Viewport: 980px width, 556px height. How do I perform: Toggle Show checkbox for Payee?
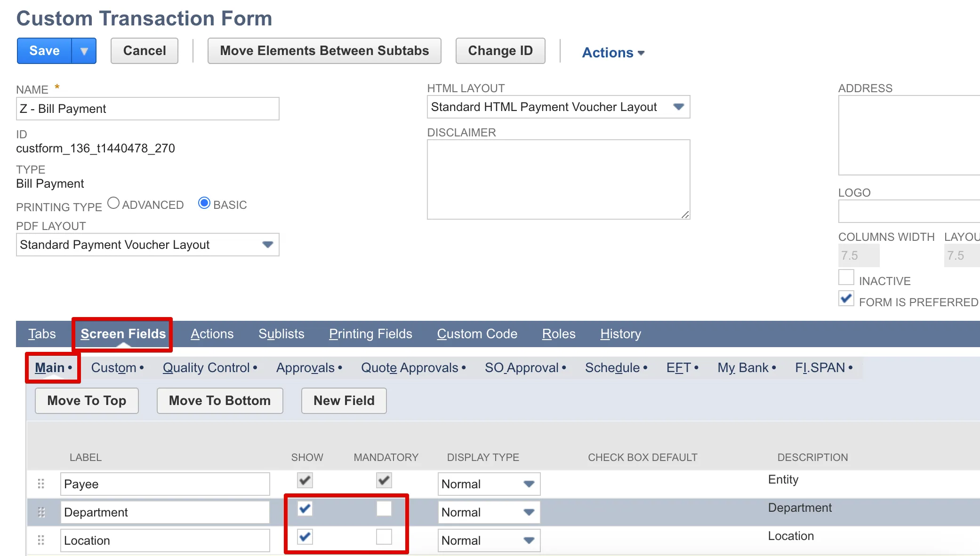[x=305, y=480]
